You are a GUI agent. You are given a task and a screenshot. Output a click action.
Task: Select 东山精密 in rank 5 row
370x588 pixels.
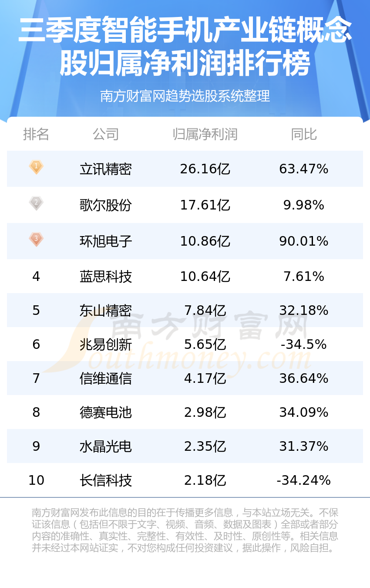106,311
